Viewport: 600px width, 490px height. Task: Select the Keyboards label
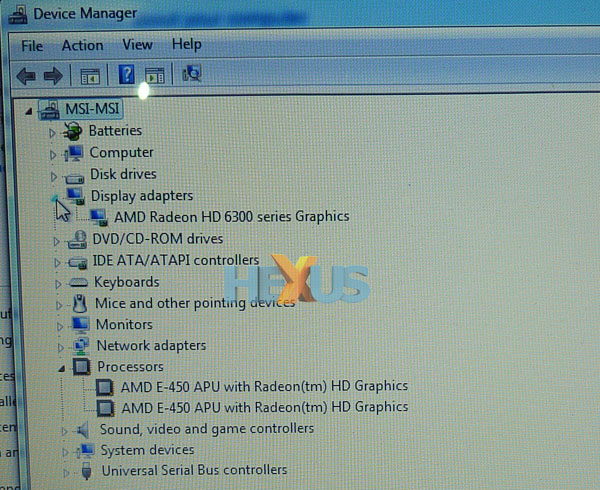pos(127,282)
